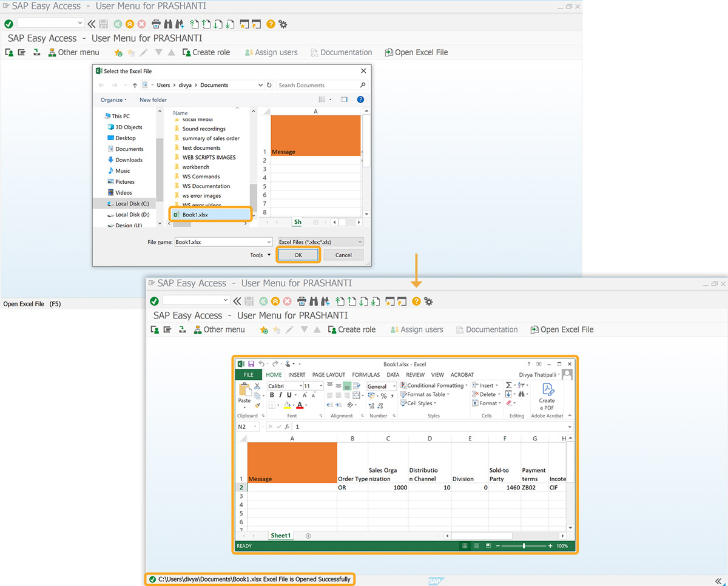This screenshot has height=586, width=728.
Task: Switch to Page Layout view in the Excel status bar
Action: [x=476, y=545]
